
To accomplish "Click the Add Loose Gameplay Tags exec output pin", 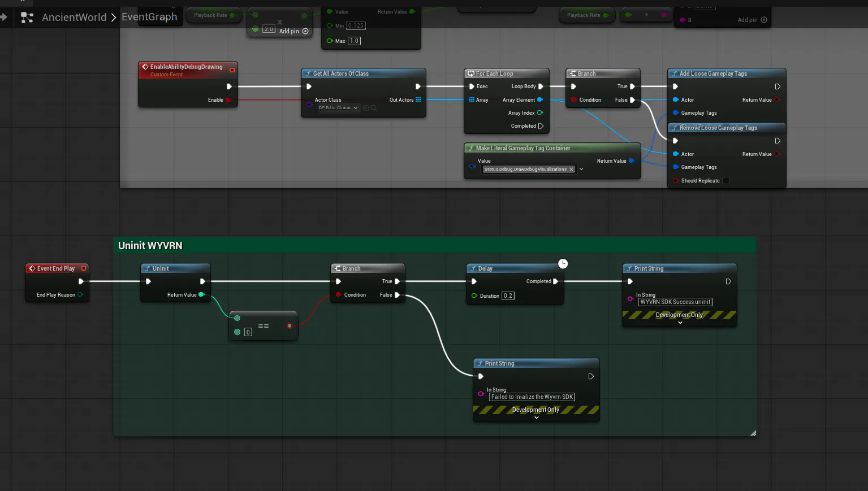I will click(778, 86).
